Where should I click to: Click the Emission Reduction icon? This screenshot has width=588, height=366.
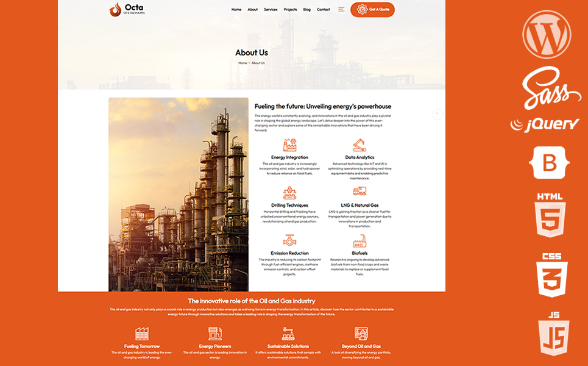[289, 240]
